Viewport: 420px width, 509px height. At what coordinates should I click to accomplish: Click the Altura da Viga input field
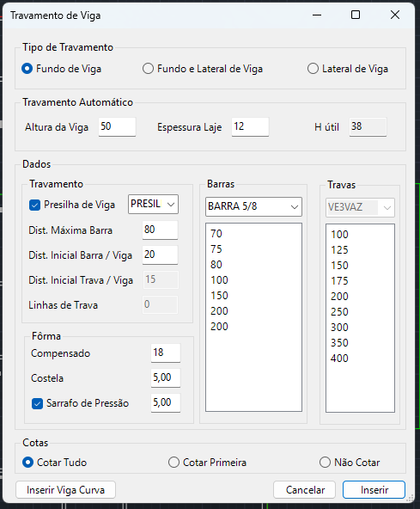[x=117, y=126]
